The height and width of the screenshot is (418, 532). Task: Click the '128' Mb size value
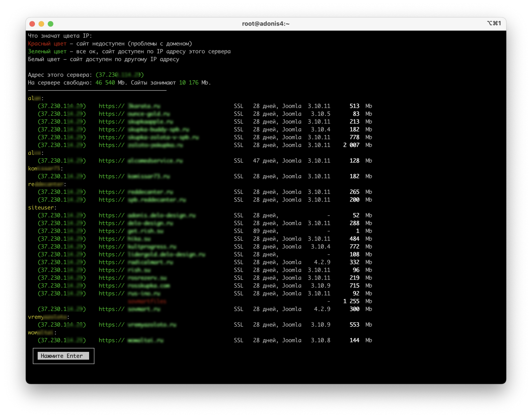coord(354,161)
